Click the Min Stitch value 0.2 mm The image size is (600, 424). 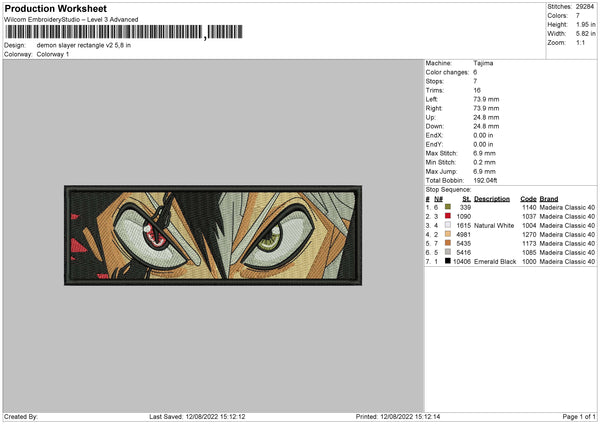pos(484,162)
